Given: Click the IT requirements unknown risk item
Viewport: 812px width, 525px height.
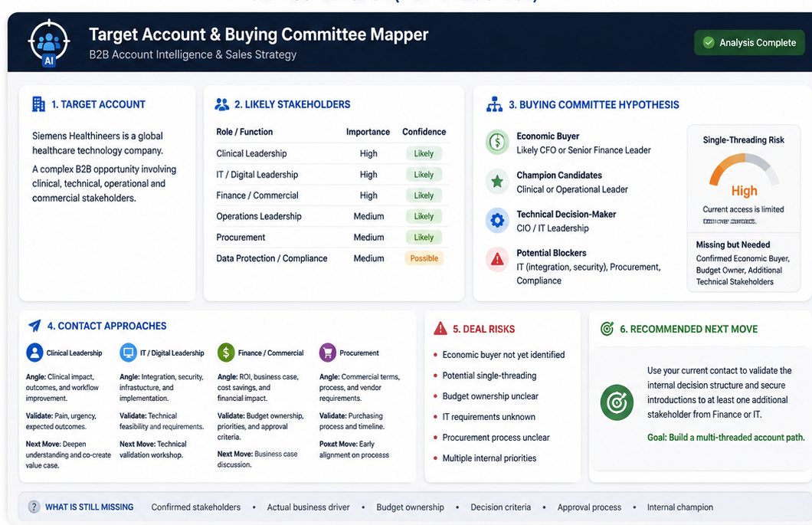Looking at the screenshot, I should point(489,417).
